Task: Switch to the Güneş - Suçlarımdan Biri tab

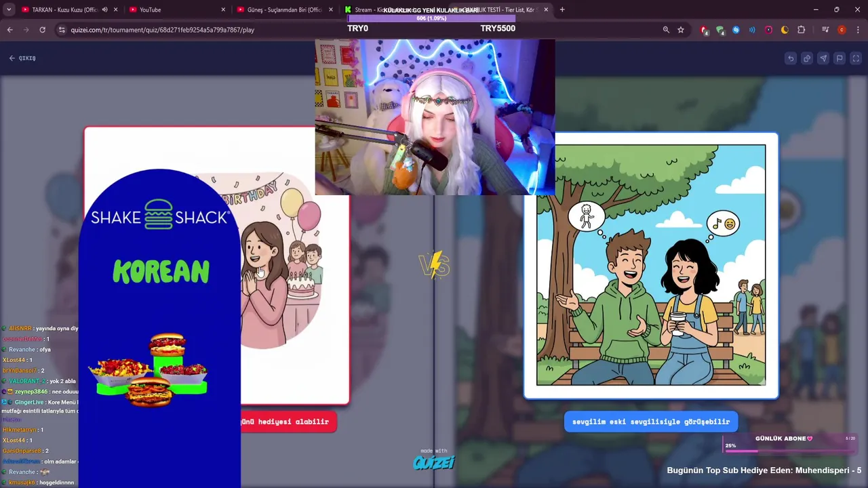Action: 283,9
